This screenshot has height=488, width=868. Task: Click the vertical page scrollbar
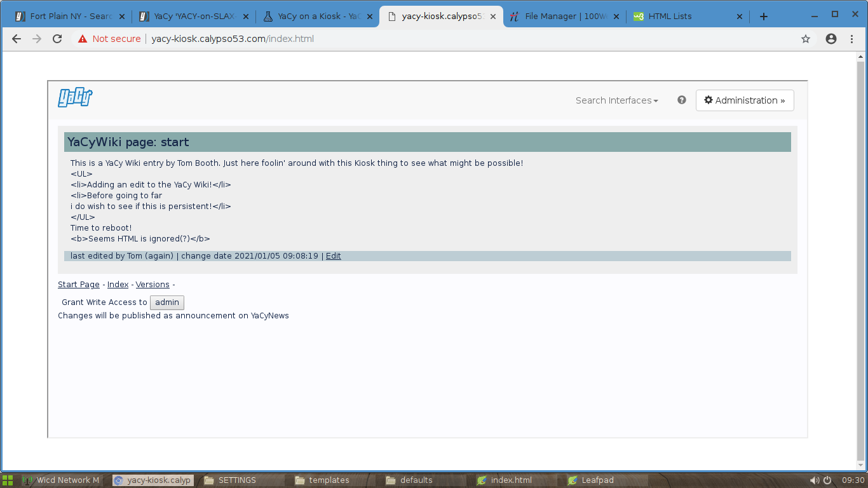click(861, 261)
